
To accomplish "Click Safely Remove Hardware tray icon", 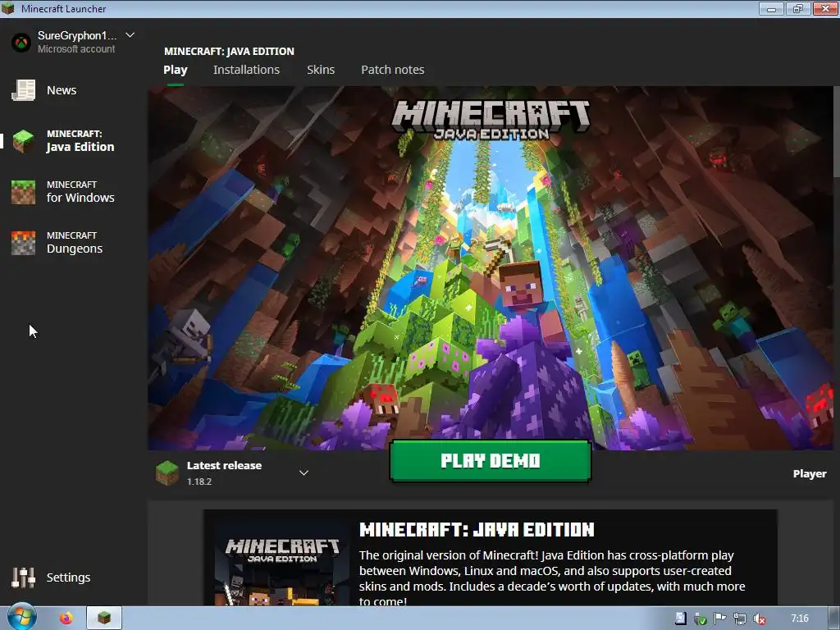I will (700, 619).
